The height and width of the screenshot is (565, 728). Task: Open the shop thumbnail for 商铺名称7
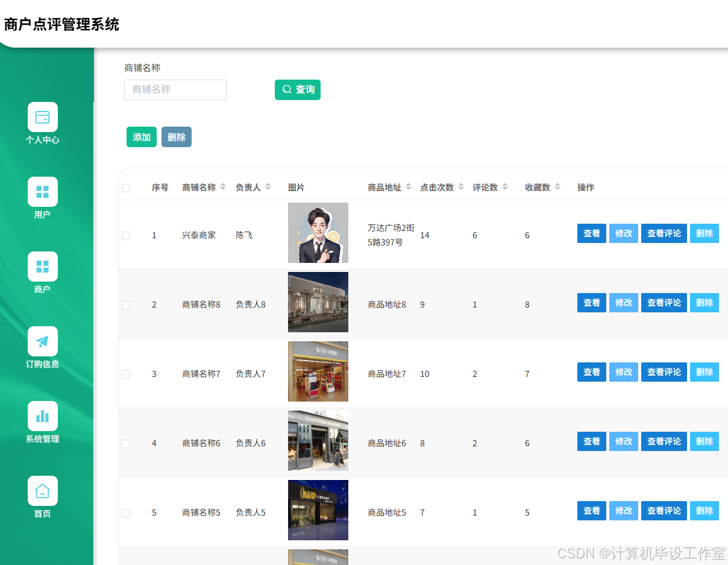click(x=318, y=371)
